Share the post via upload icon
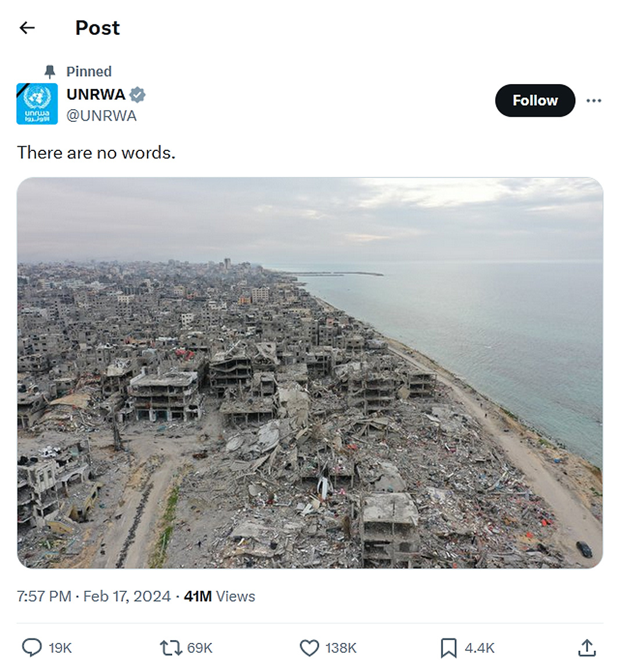Screen dimensions: 620x672 pyautogui.click(x=587, y=648)
